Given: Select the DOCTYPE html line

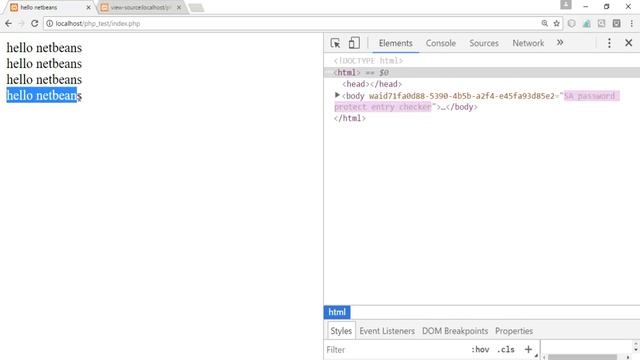Looking at the screenshot, I should coord(368,61).
